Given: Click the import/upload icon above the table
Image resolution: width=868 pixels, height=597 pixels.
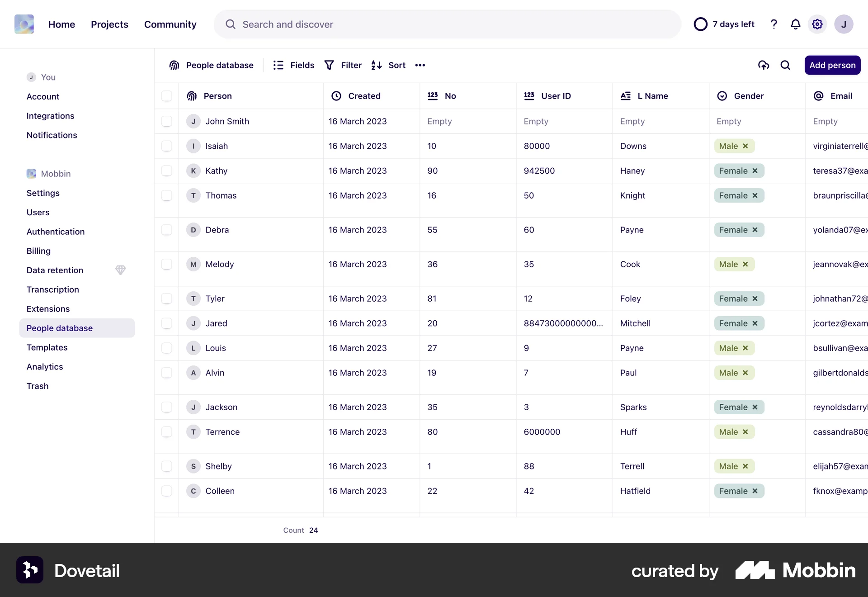Looking at the screenshot, I should pos(764,65).
